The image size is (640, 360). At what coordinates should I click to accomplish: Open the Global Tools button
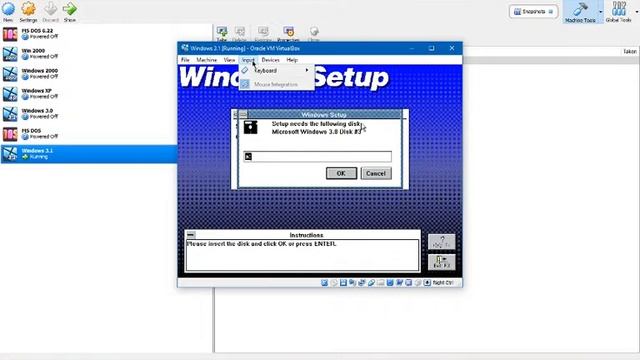click(619, 11)
